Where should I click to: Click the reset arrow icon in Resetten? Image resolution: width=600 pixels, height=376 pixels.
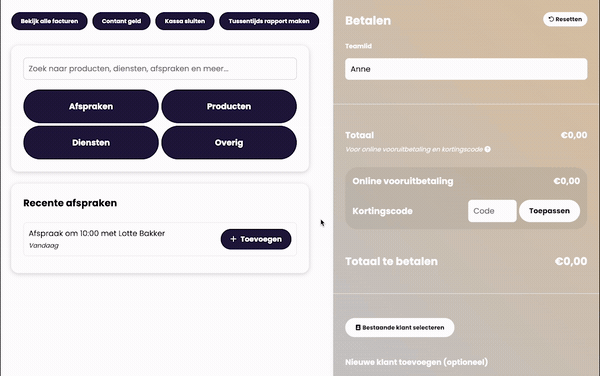(551, 19)
